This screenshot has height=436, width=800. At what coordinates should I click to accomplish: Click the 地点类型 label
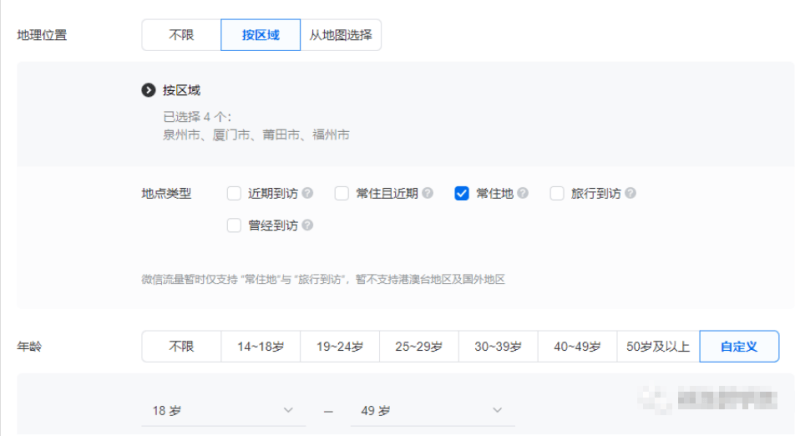[166, 194]
